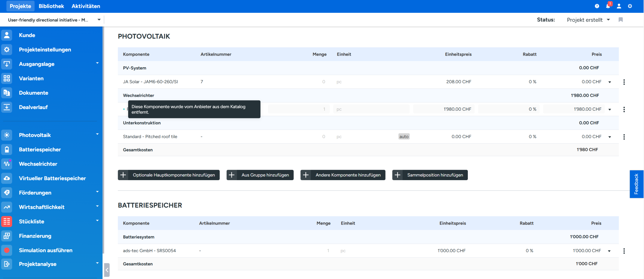Open settings gear in top bar
This screenshot has width=644, height=279.
click(x=630, y=6)
